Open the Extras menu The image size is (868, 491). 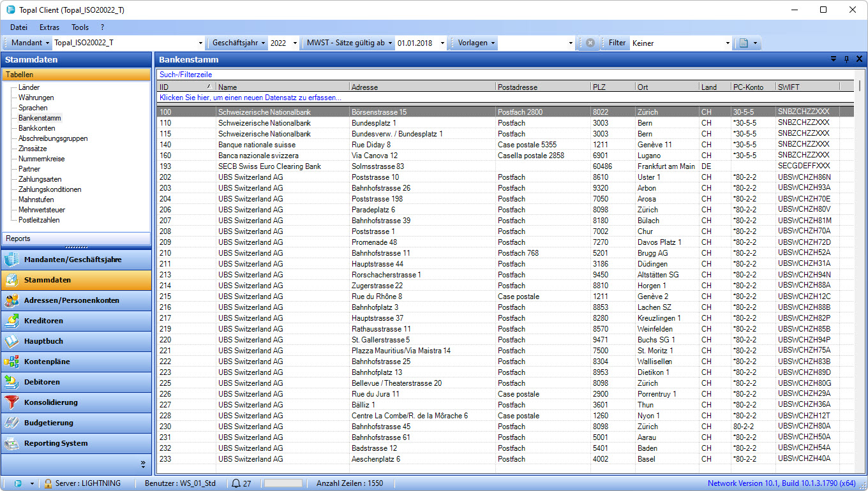click(49, 27)
